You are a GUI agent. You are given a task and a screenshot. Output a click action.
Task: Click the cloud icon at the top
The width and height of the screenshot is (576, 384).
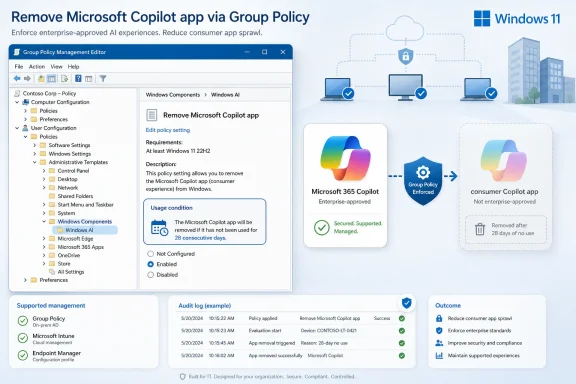tap(405, 28)
